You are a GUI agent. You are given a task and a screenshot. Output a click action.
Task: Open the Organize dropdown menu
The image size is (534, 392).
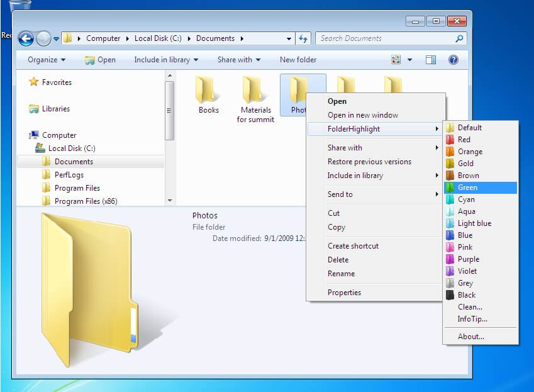[x=47, y=60]
